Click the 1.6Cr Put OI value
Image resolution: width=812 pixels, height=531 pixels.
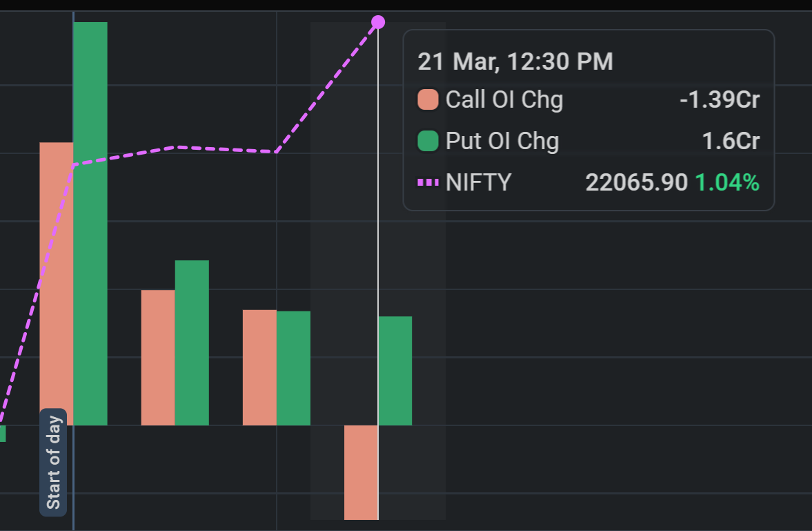tap(731, 141)
